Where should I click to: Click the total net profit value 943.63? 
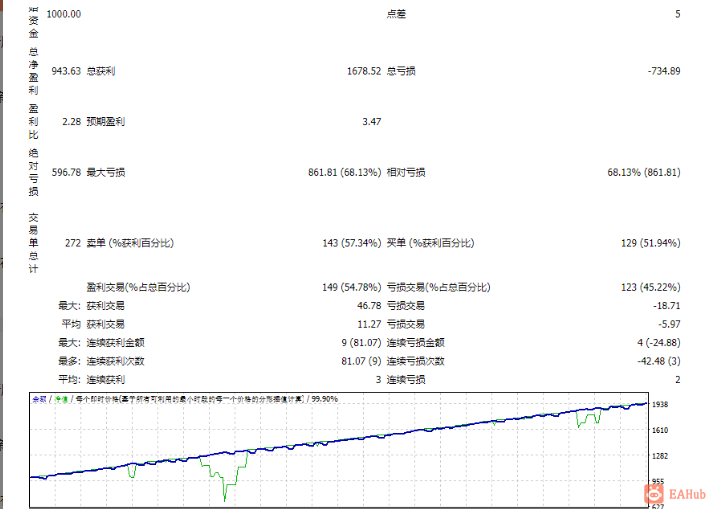tap(66, 71)
